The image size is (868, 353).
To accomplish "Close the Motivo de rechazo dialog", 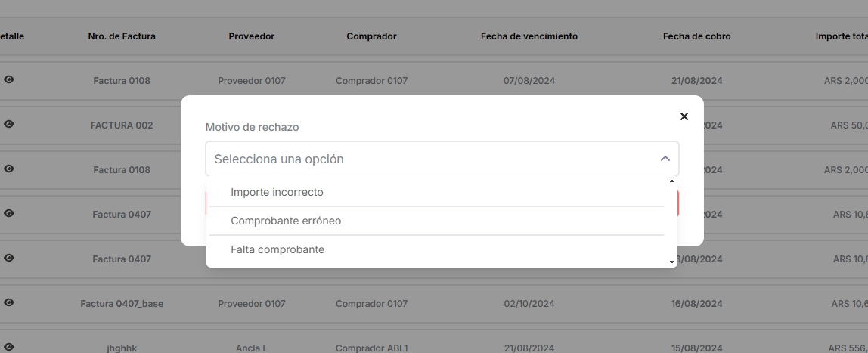I will coord(684,116).
